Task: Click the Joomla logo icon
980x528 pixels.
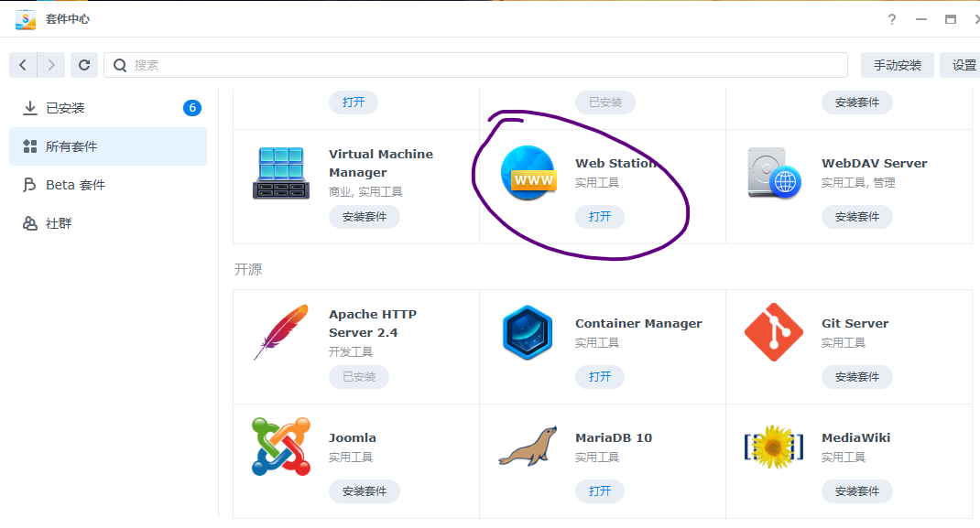Action: pos(281,447)
